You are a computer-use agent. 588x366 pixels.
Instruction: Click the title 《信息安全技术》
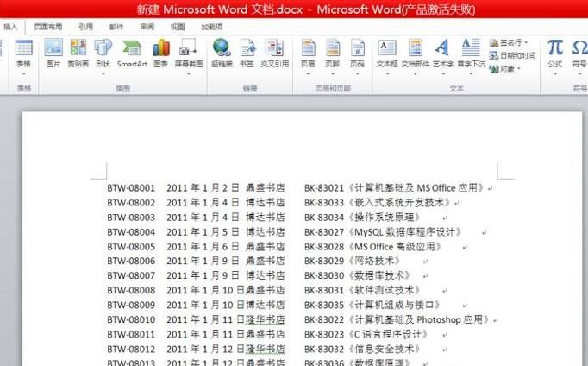pos(384,349)
